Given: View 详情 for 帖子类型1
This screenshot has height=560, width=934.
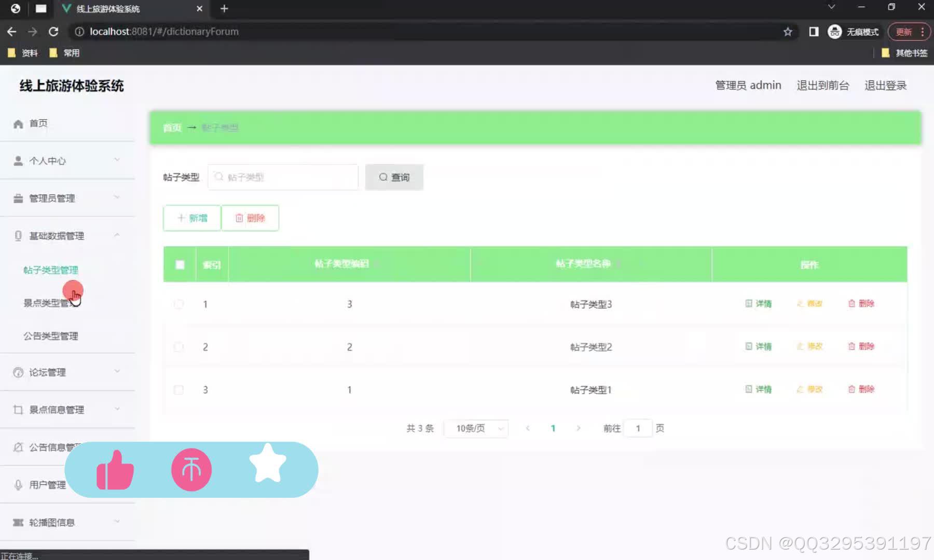Looking at the screenshot, I should tap(759, 389).
